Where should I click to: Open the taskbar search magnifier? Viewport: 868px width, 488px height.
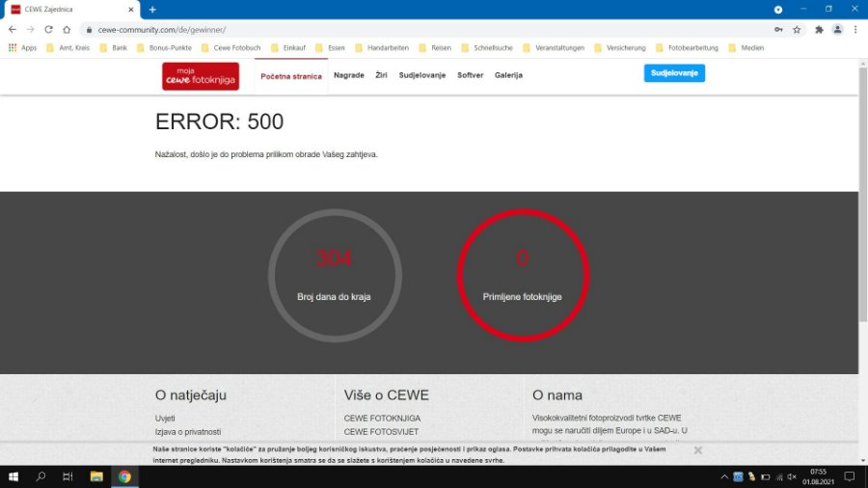(x=41, y=476)
